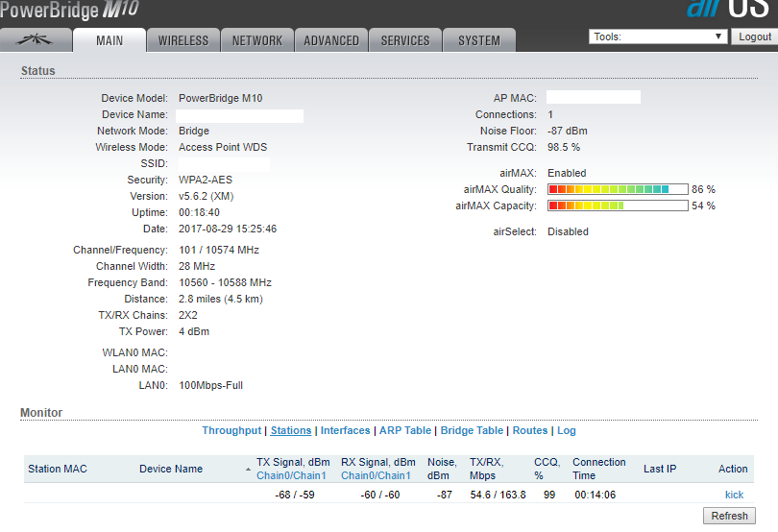Open the WIRELESS tab
Screen dimensions: 778x532
(x=183, y=40)
